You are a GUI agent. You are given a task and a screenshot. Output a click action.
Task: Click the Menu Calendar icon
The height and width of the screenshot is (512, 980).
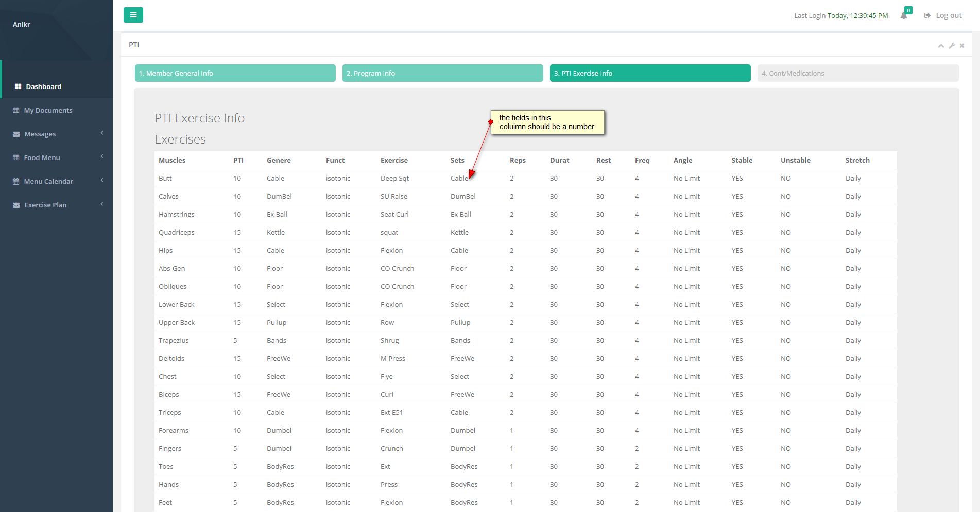click(16, 181)
